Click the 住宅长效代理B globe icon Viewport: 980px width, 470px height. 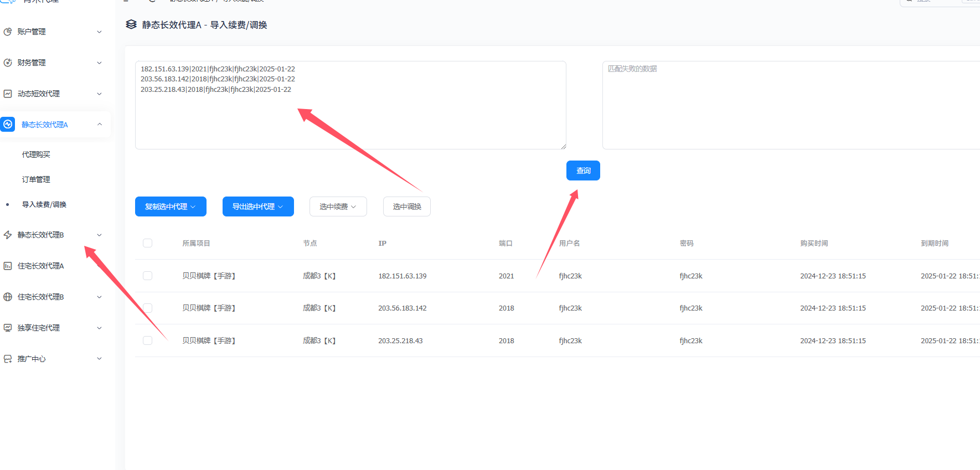coord(8,297)
